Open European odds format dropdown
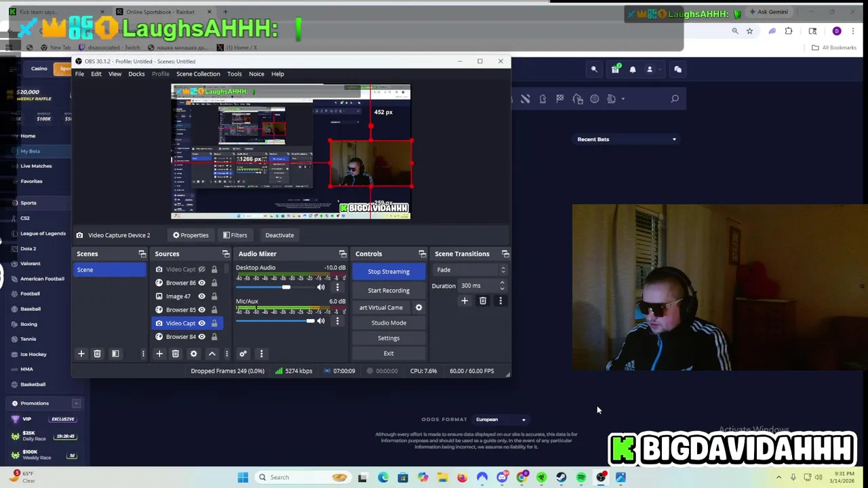The image size is (868, 488). coord(500,420)
